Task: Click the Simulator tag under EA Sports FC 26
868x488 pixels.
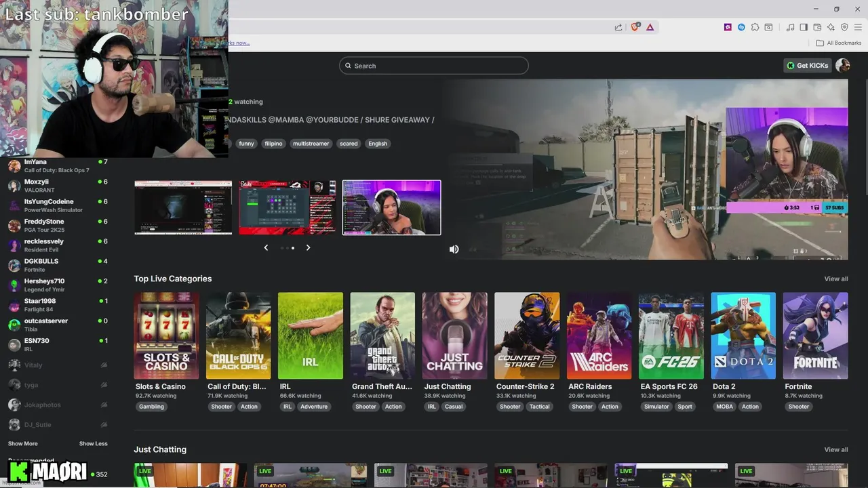Action: (656, 407)
